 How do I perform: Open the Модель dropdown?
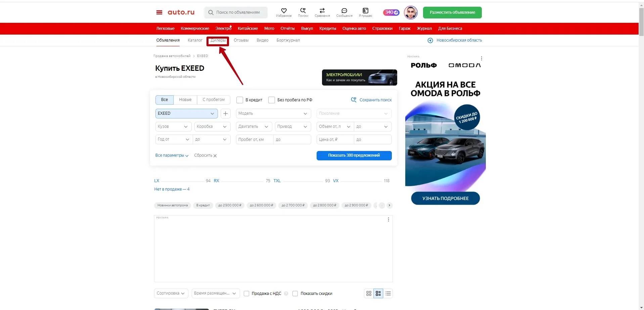273,113
